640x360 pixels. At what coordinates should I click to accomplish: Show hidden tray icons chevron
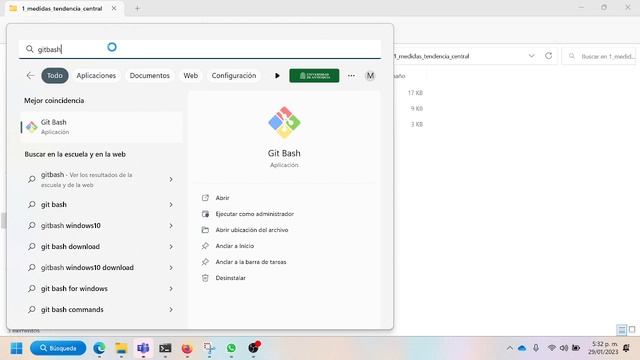pos(509,348)
